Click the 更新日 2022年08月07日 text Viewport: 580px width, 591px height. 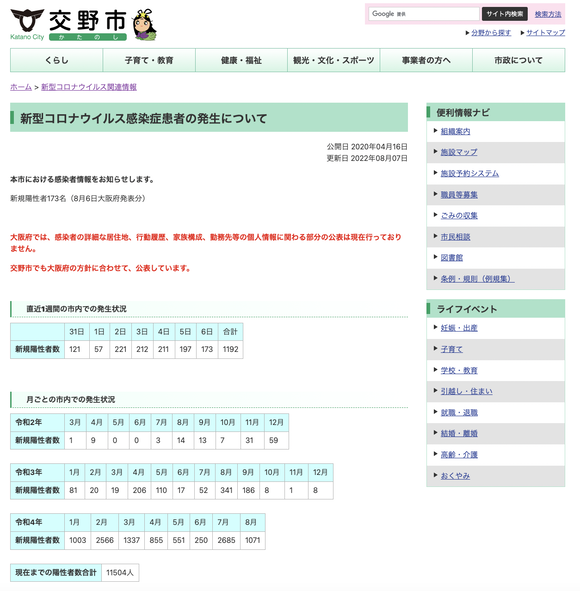point(367,158)
